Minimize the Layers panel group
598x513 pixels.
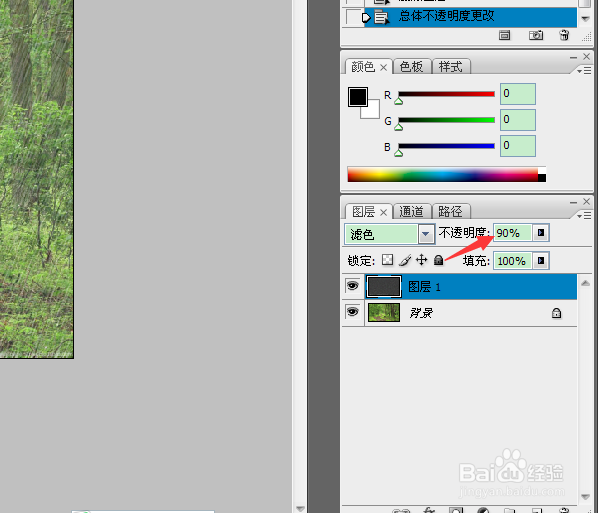573,203
